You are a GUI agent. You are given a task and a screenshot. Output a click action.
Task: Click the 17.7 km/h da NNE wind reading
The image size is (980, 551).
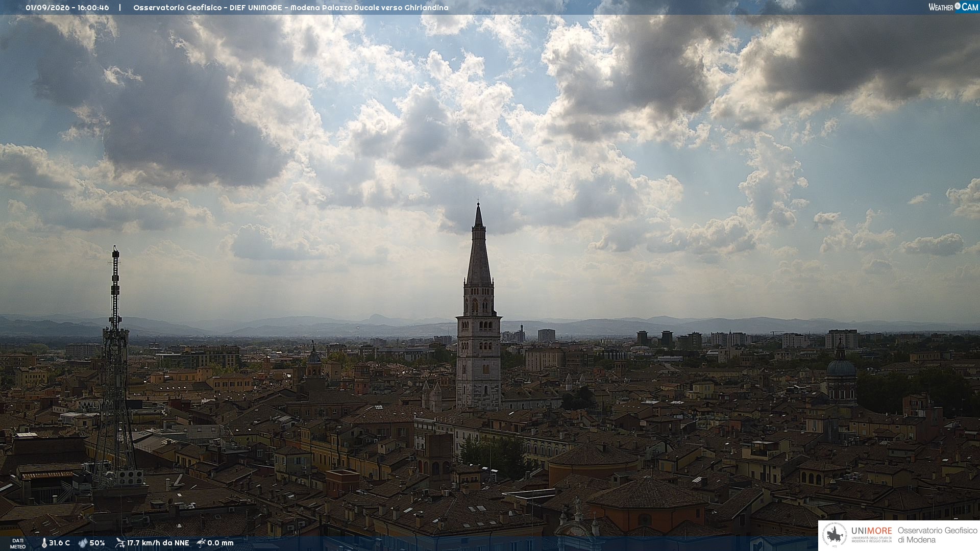158,543
